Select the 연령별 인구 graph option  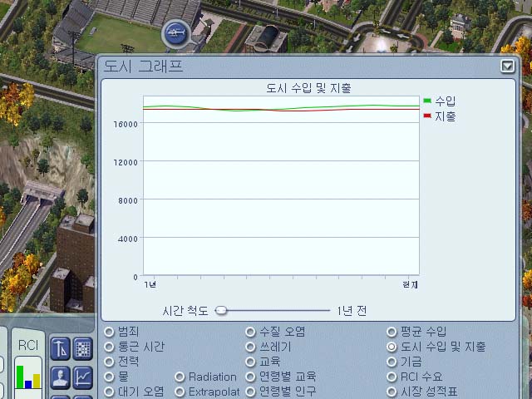tap(250, 392)
